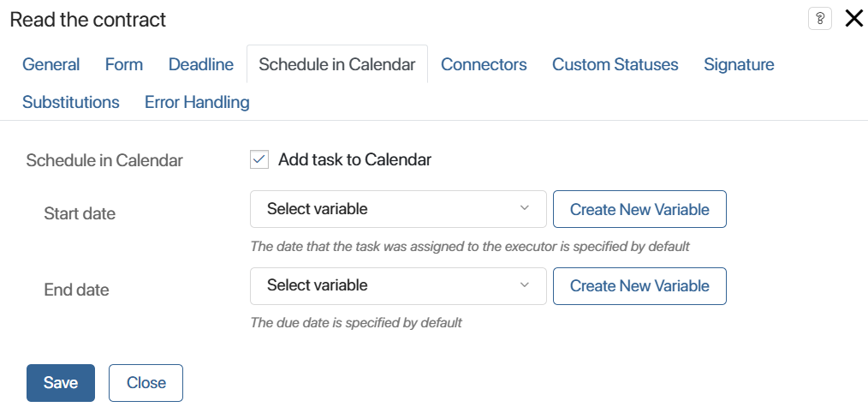
Task: Expand the End date variable dropdown
Action: click(x=398, y=285)
